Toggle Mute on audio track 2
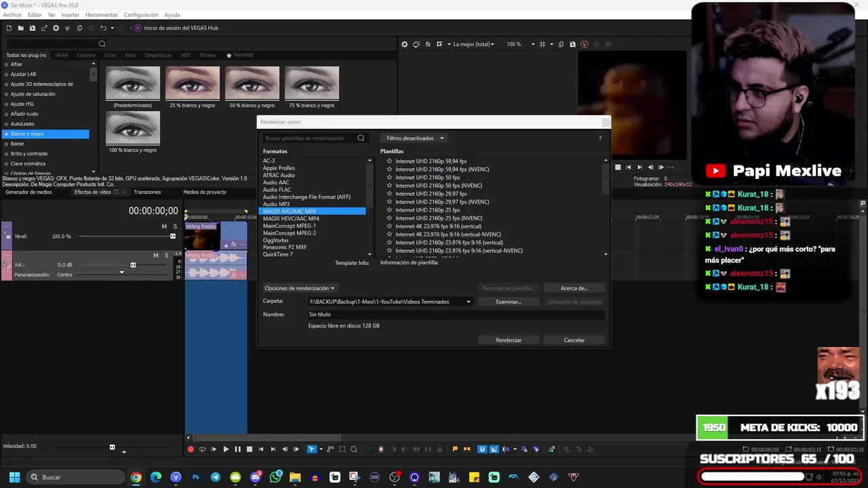 click(155, 256)
